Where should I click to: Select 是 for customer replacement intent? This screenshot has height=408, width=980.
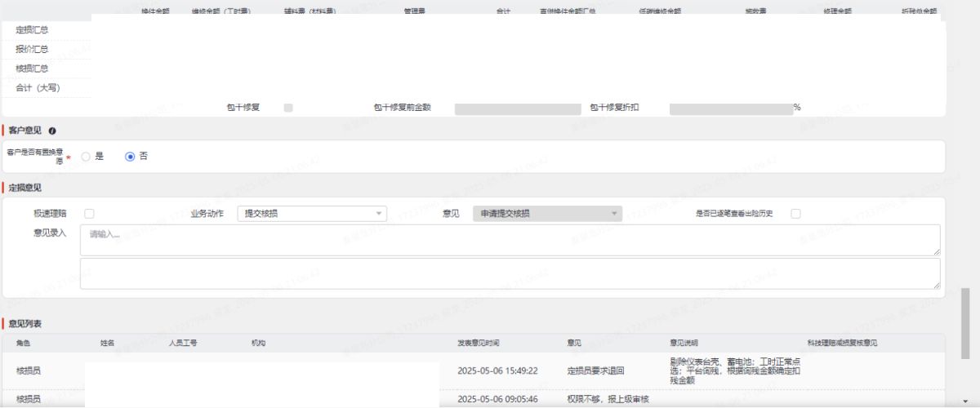(86, 157)
